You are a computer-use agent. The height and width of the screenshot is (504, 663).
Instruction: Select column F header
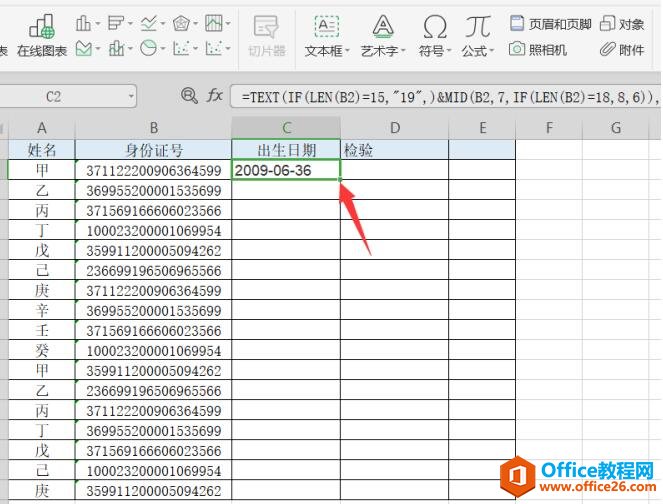point(549,128)
